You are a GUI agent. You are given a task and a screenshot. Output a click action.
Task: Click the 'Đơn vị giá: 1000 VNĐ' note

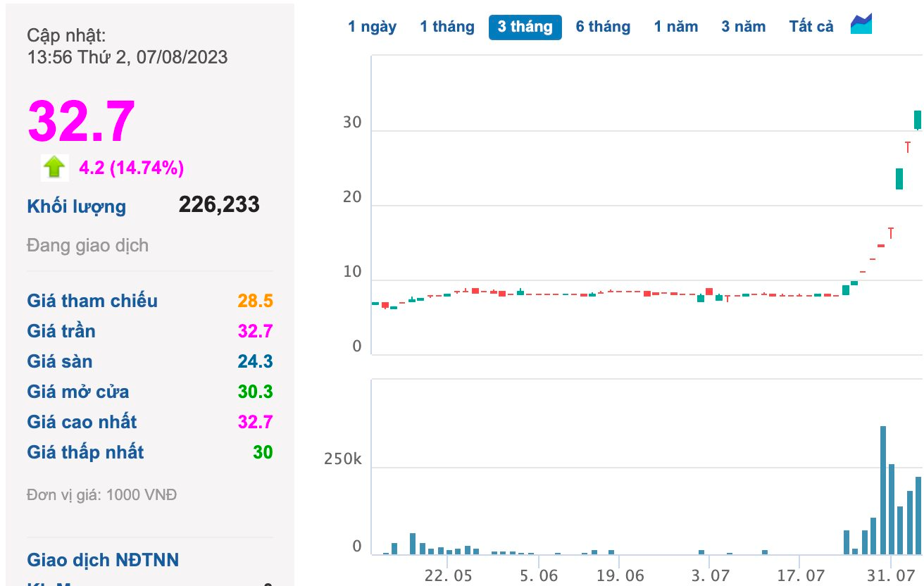(x=102, y=495)
